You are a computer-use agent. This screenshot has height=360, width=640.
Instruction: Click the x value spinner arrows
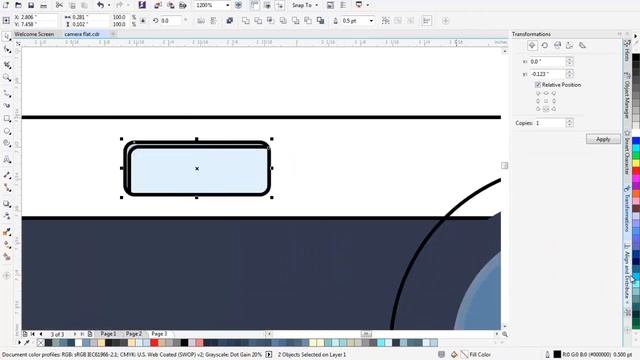pos(569,62)
